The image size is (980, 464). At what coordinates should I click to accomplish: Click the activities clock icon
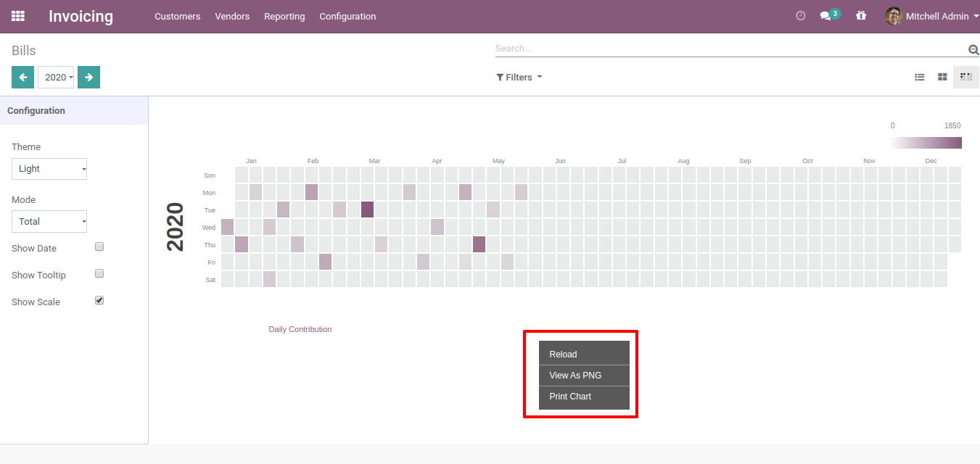801,16
